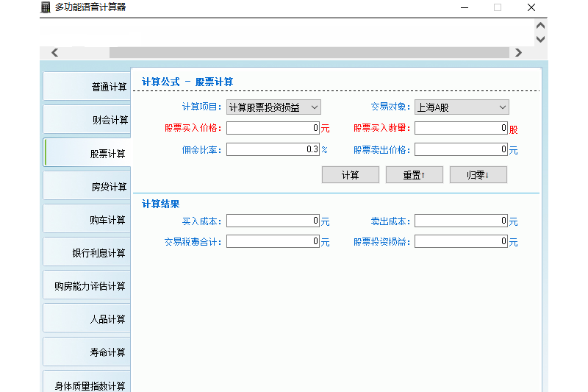This screenshot has width=588, height=392.
Task: Go to the 银行利息计算 tab
Action: pos(87,253)
